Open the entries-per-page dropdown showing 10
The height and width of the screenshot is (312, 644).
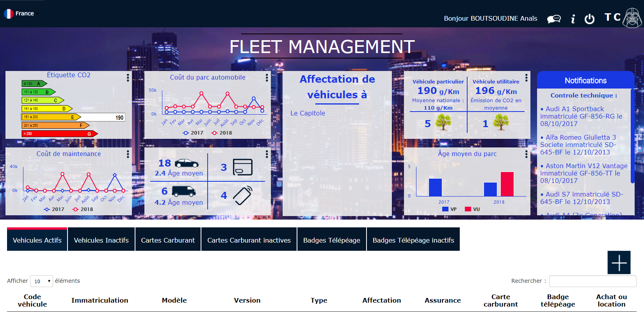[41, 281]
